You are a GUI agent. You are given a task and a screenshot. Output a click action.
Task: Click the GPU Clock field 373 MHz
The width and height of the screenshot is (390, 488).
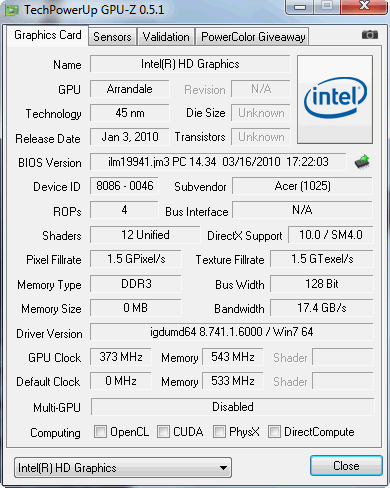point(121,357)
